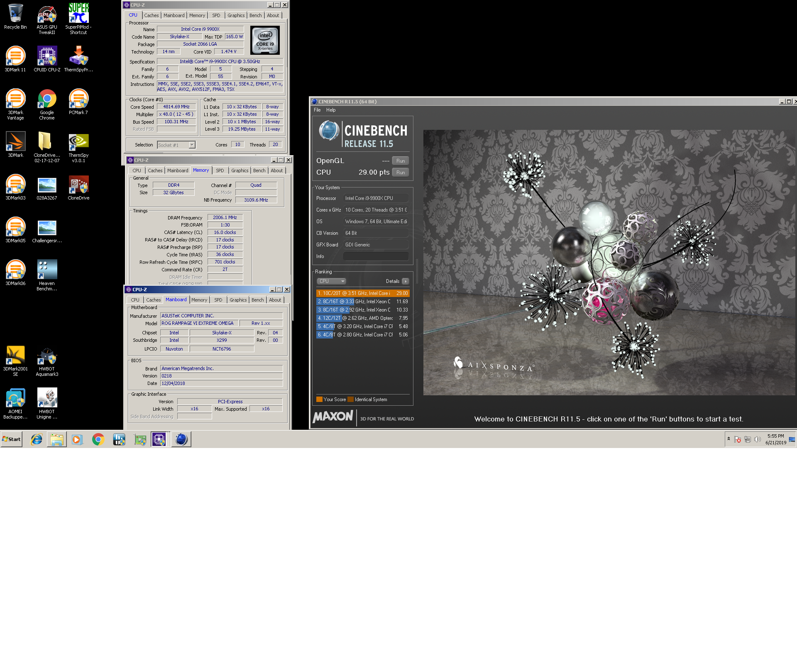
Task: Click the ranking Details arrow button
Action: (406, 281)
